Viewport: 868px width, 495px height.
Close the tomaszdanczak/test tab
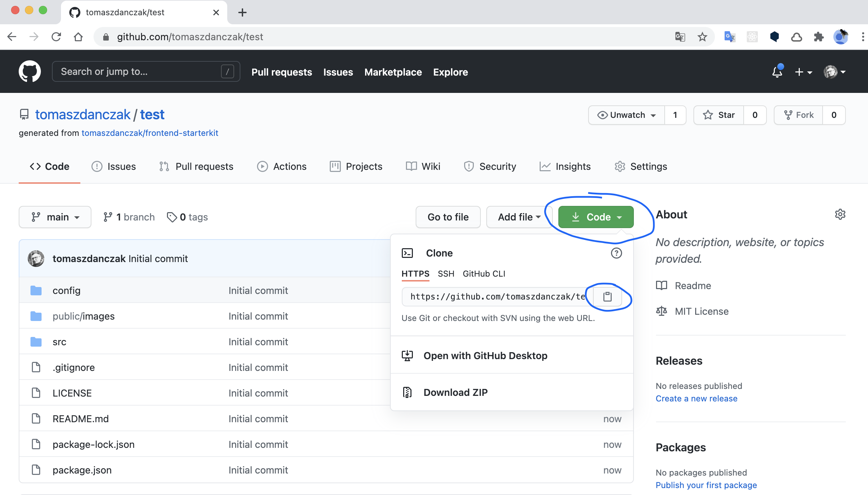click(x=216, y=12)
